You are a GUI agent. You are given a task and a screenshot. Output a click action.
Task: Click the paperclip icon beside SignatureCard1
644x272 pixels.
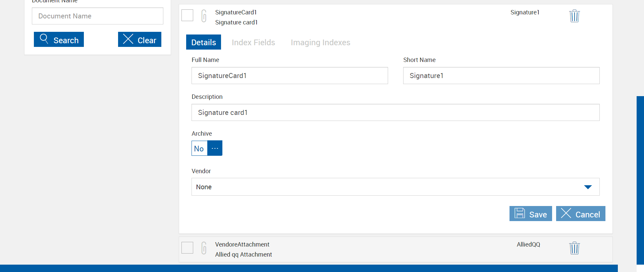(204, 16)
